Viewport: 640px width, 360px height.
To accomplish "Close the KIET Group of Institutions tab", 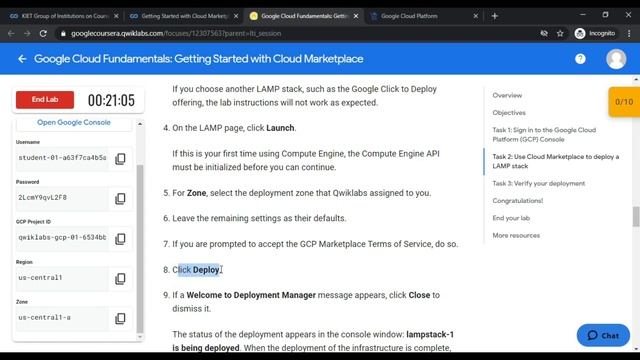I will pos(116,16).
